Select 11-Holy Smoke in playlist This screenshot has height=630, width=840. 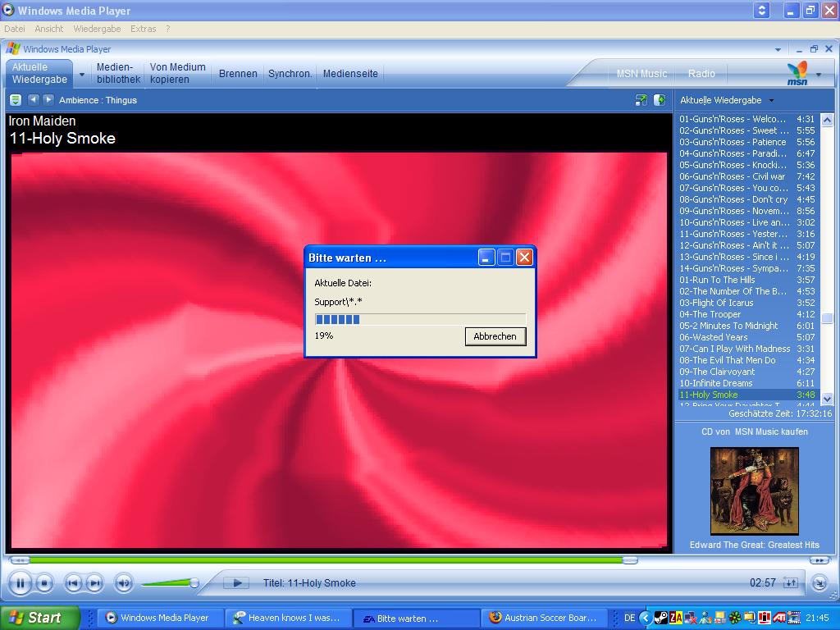pyautogui.click(x=747, y=395)
